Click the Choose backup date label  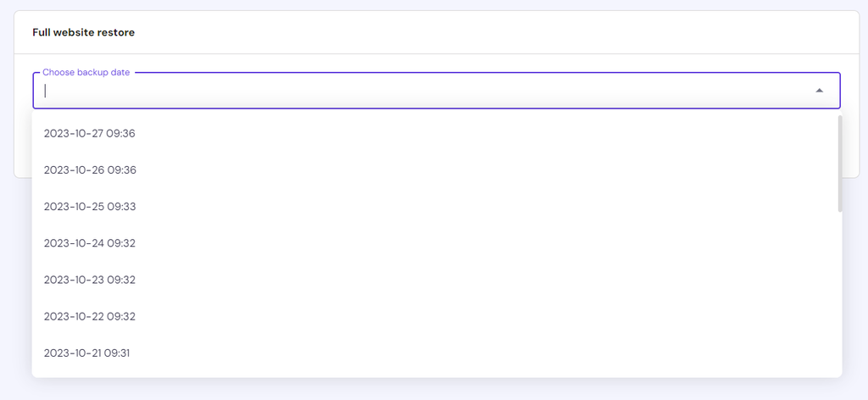tap(86, 73)
